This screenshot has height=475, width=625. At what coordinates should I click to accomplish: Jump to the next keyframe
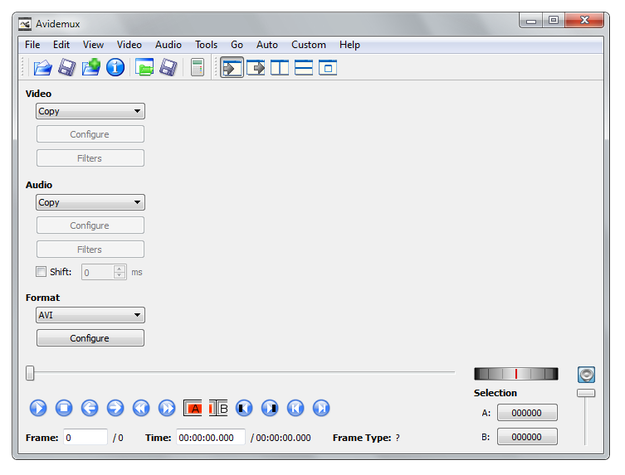pos(167,408)
